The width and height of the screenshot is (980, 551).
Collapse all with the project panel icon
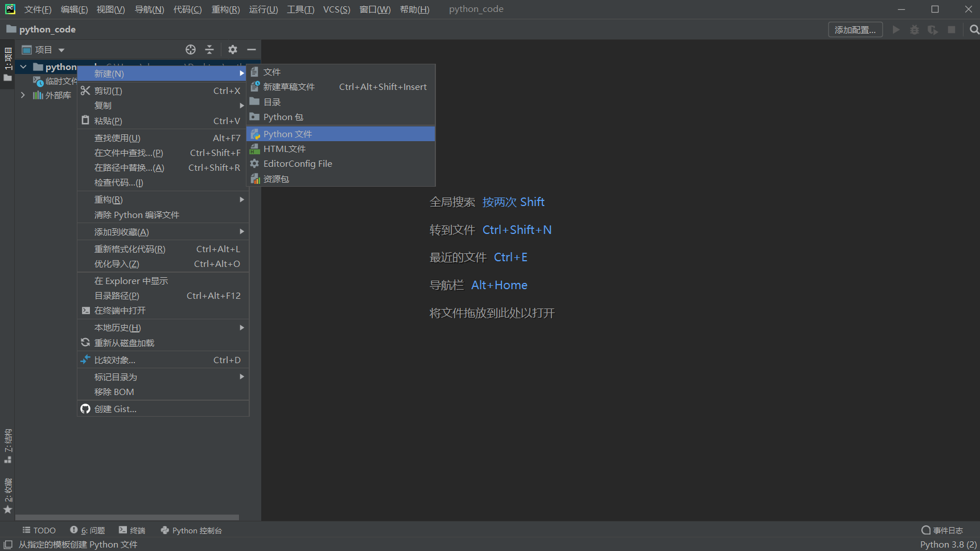(x=209, y=50)
